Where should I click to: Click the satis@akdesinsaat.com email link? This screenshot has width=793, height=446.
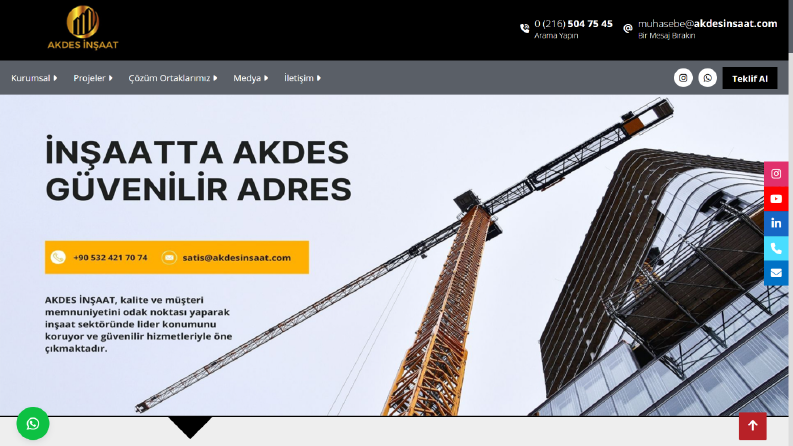(237, 257)
